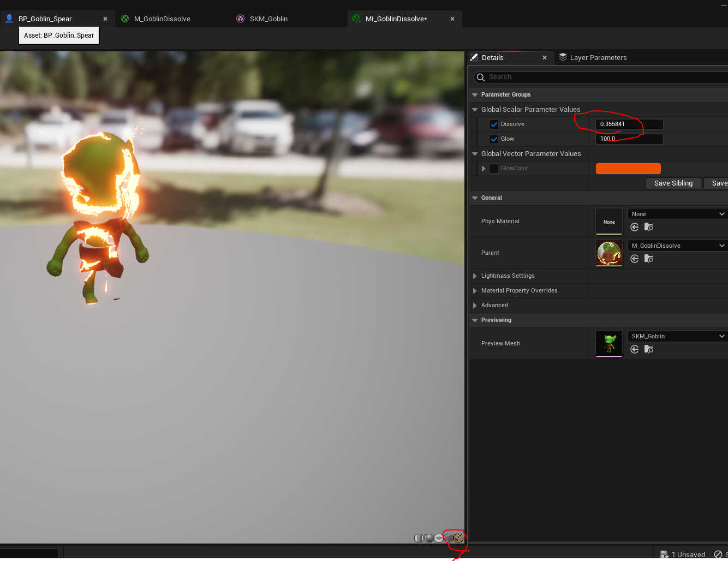Switch to the SKM_Goblin tab
The height and width of the screenshot is (561, 728).
(268, 19)
